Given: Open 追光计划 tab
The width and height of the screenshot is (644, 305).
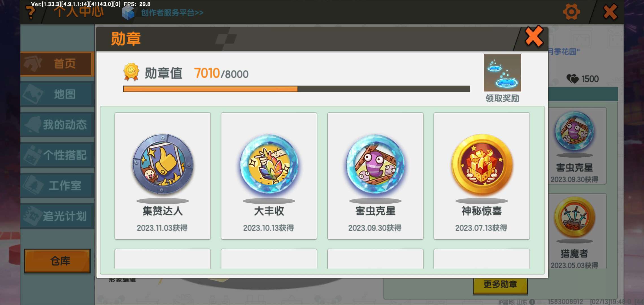Looking at the screenshot, I should [x=57, y=216].
